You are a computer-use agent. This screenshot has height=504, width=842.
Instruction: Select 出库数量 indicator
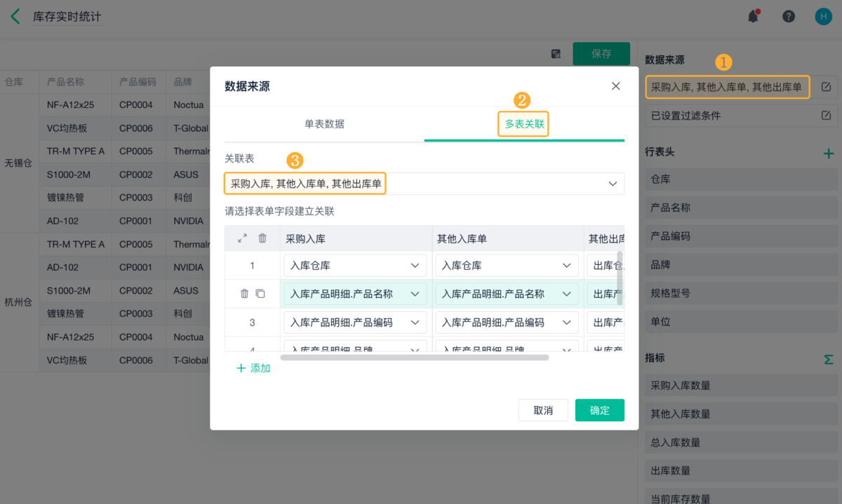pyautogui.click(x=742, y=471)
